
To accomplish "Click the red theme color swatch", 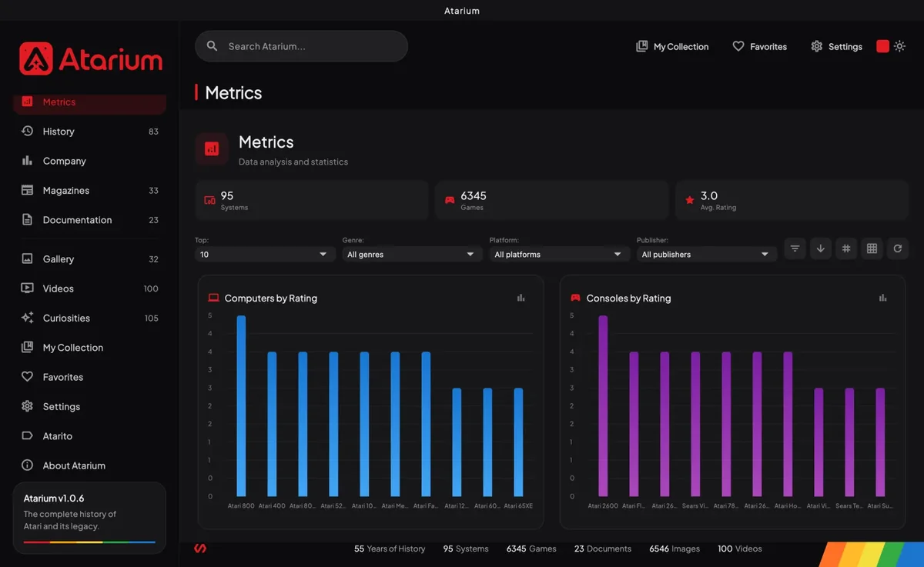I will click(882, 46).
